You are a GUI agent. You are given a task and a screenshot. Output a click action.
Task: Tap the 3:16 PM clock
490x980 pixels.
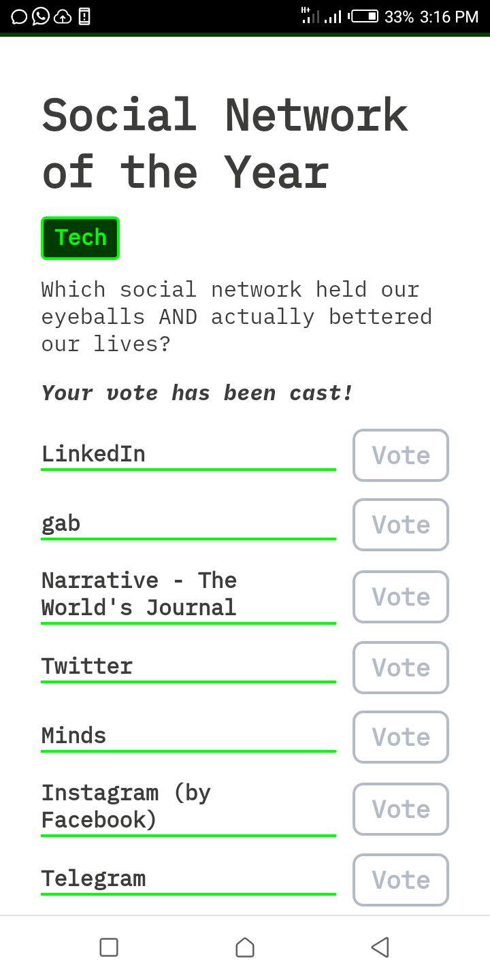click(x=449, y=16)
